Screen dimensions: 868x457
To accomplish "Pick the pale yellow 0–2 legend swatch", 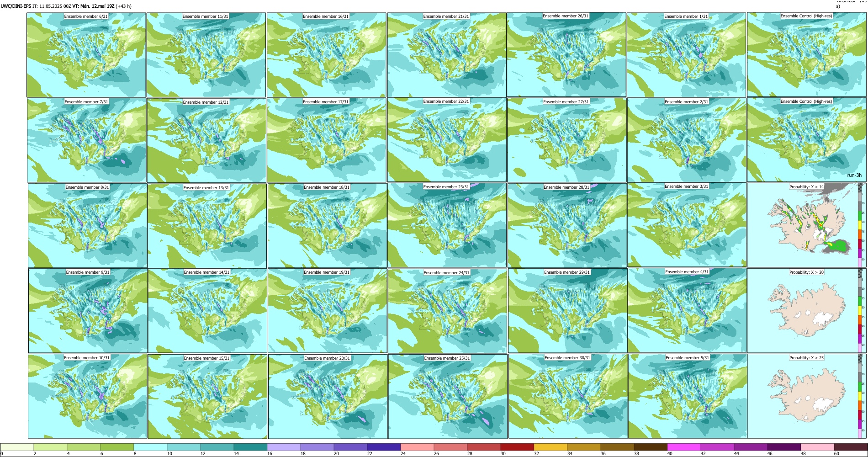I will [17, 447].
